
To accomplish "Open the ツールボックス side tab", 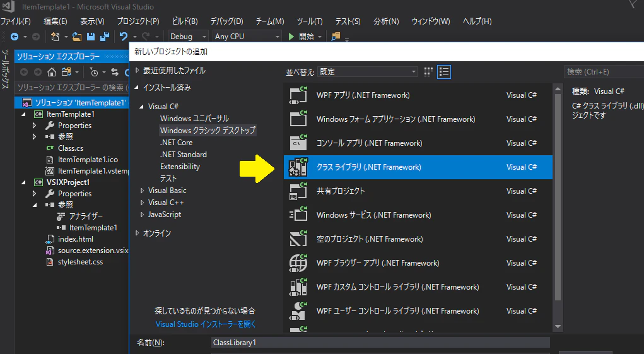I will (5, 69).
